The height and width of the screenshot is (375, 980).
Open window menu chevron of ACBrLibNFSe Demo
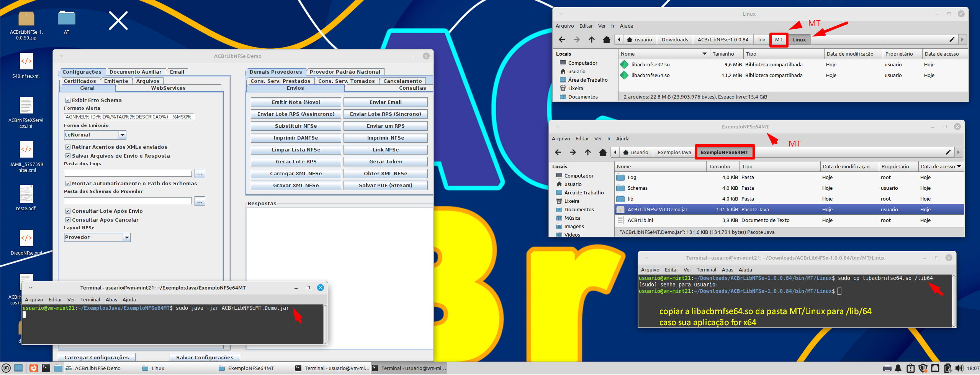click(x=62, y=56)
